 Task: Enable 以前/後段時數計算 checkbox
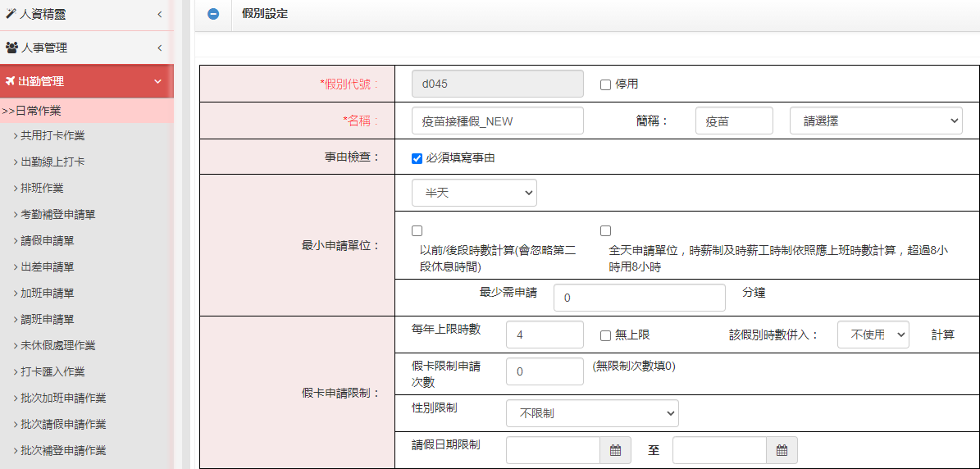(417, 231)
